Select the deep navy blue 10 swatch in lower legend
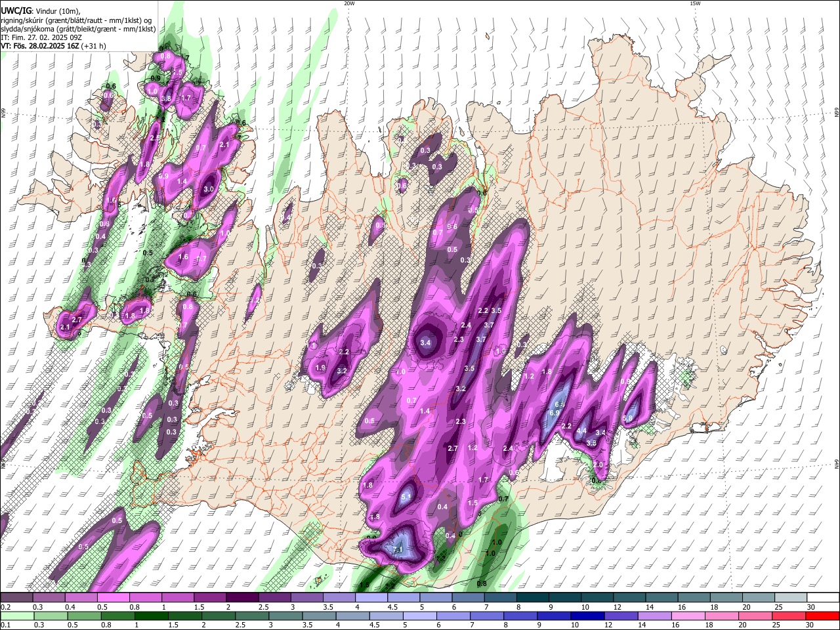Screen dimensions: 840x630 (588, 616)
